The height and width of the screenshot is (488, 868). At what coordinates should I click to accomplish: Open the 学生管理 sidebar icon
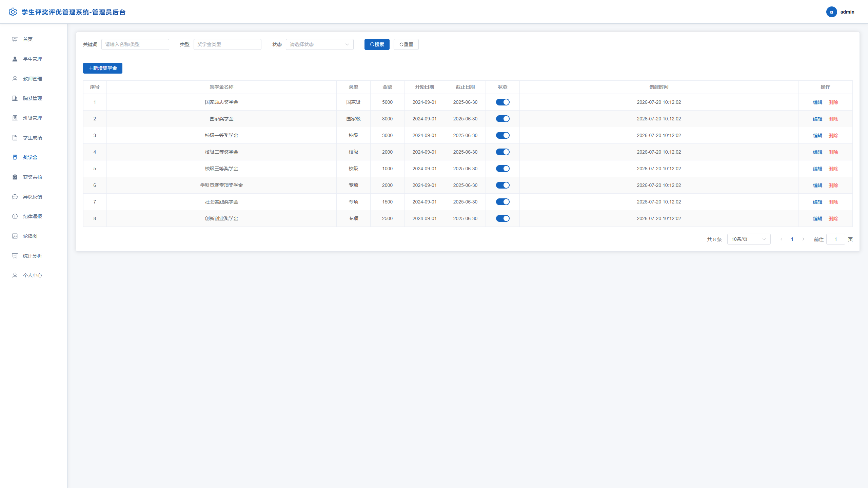coord(15,59)
